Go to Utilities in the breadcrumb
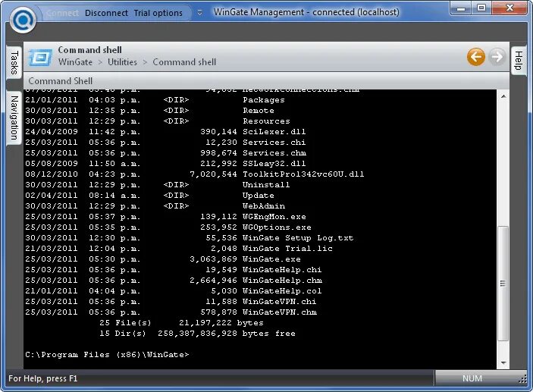 pos(122,62)
